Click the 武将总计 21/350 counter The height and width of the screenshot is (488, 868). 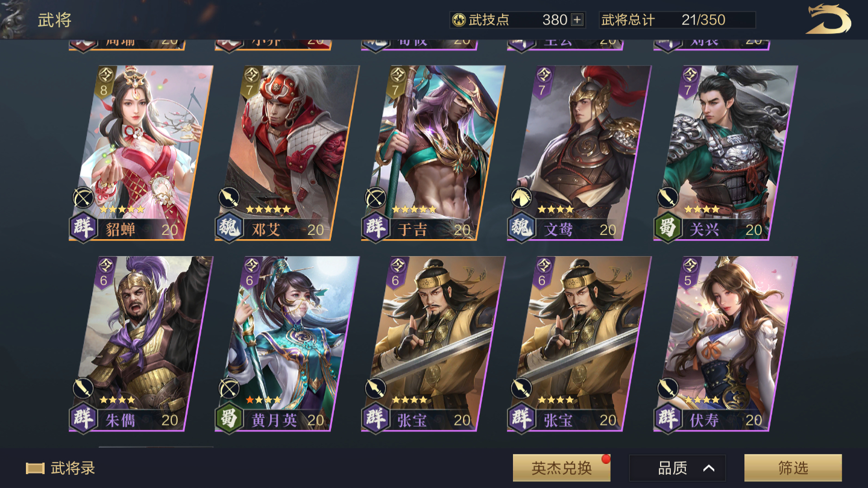coord(677,20)
